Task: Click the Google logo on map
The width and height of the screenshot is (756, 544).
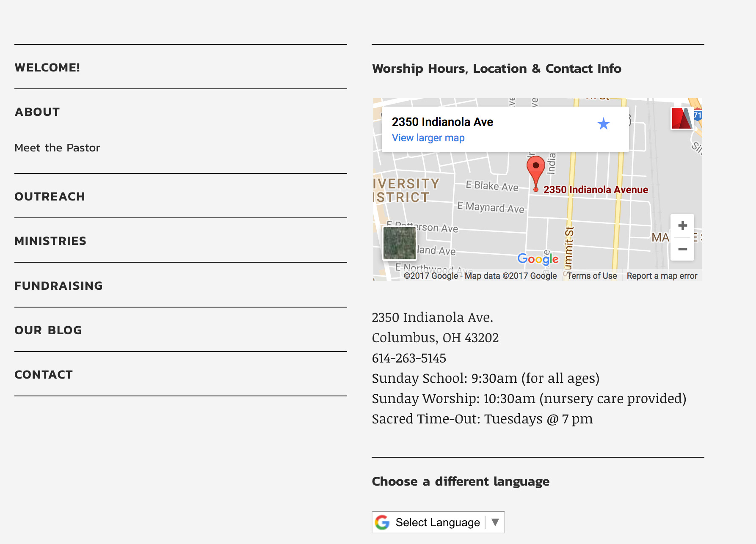Action: [x=538, y=259]
